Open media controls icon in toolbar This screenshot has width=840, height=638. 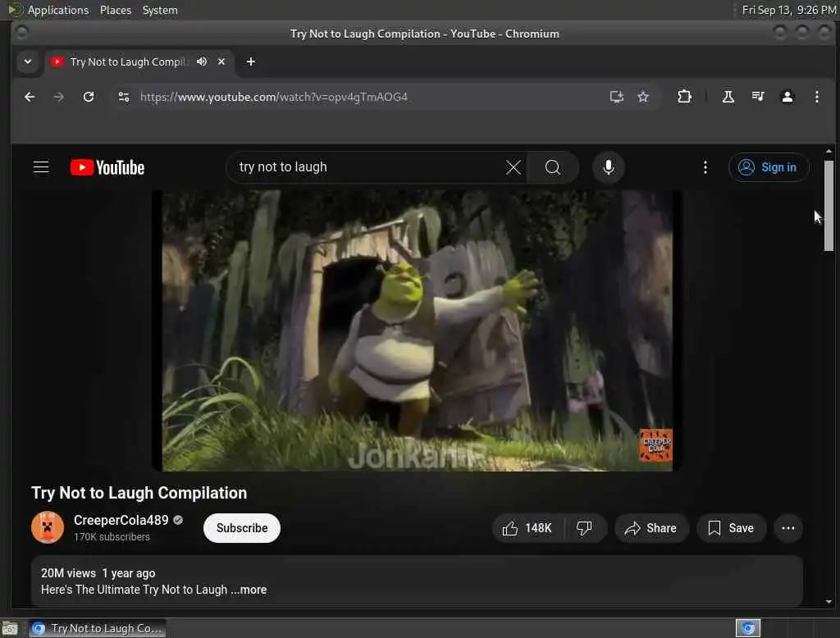tap(757, 97)
